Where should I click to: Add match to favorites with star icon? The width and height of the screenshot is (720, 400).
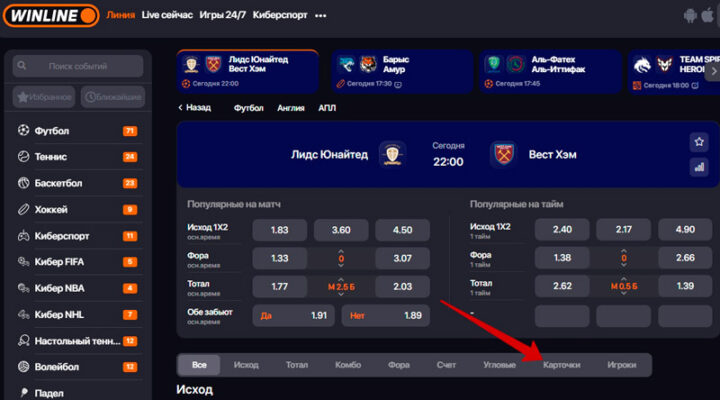[x=699, y=142]
